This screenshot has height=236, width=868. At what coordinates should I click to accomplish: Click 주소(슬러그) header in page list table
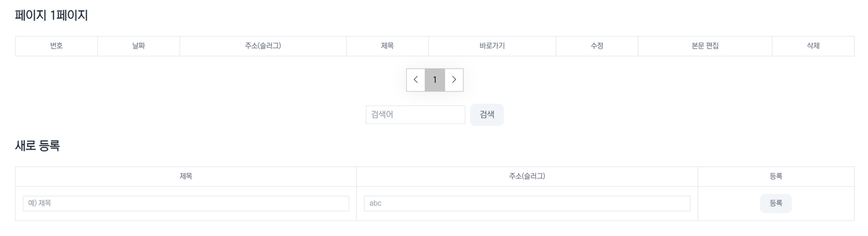pyautogui.click(x=263, y=46)
